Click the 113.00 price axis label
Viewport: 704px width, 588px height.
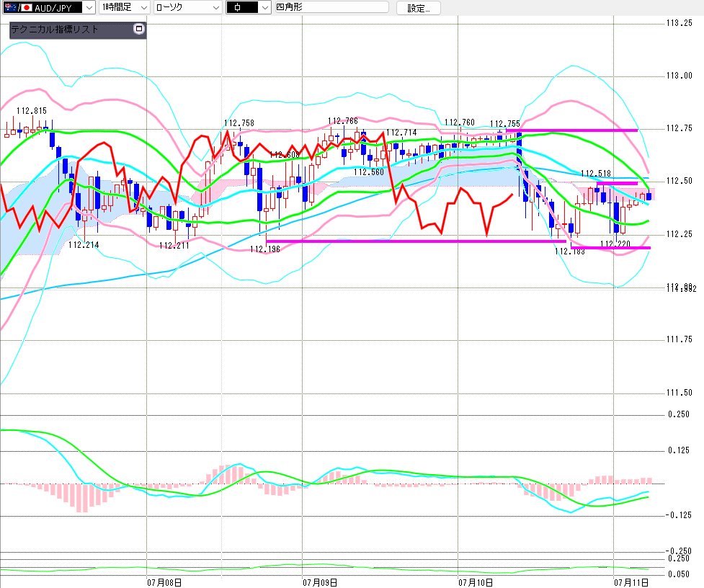680,76
